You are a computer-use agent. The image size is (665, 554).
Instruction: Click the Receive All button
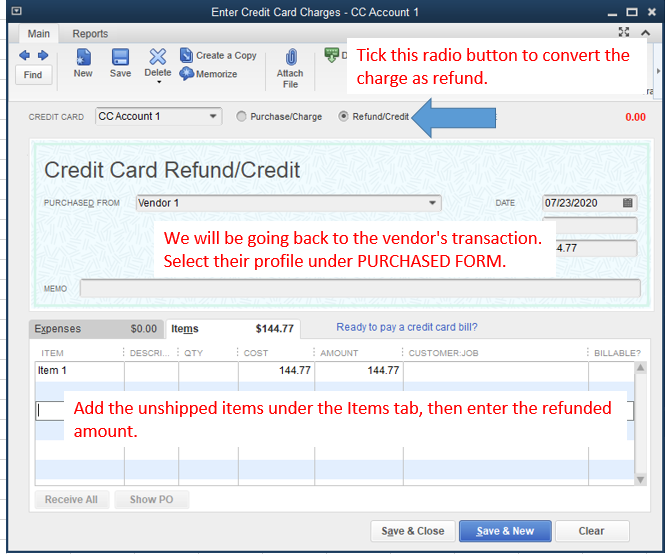71,500
